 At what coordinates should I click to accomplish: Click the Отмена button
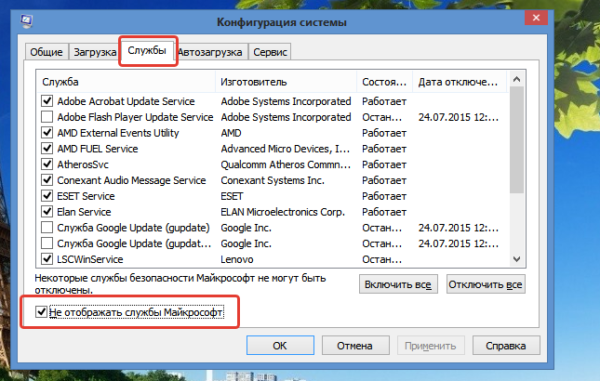click(355, 345)
